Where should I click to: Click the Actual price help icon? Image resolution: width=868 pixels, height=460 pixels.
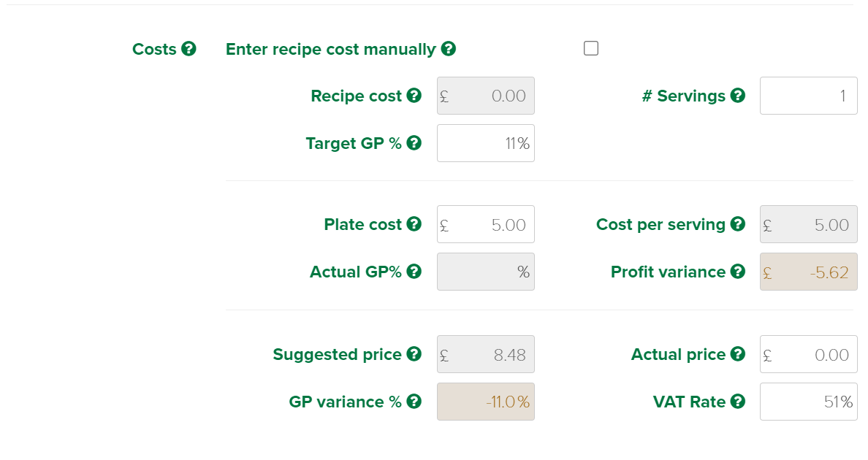[x=737, y=354]
